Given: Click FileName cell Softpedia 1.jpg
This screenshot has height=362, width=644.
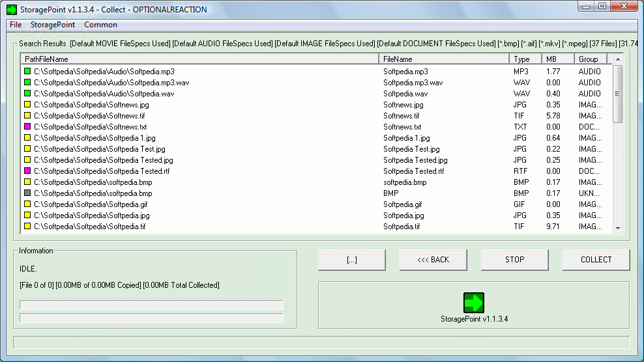Looking at the screenshot, I should tap(407, 138).
